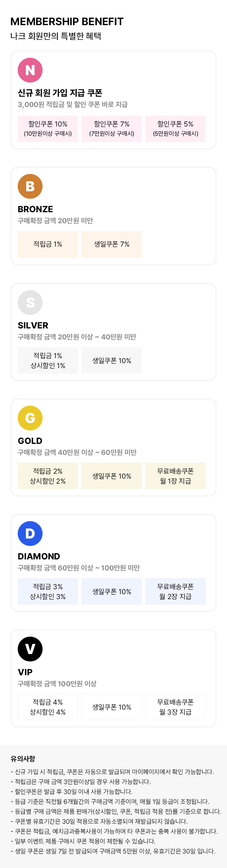227x868 pixels.
Task: Select the 할인쿠폰 10% coupon box
Action: [x=48, y=129]
